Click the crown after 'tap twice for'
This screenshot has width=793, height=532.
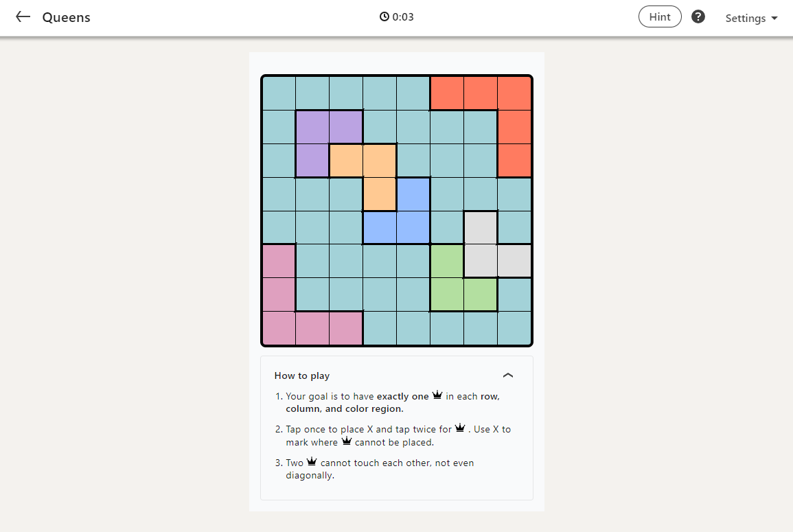[459, 428]
